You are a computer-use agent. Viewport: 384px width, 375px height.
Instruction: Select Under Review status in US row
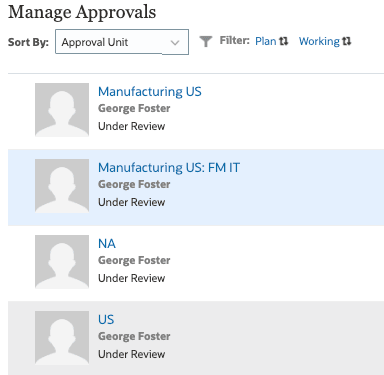point(131,354)
